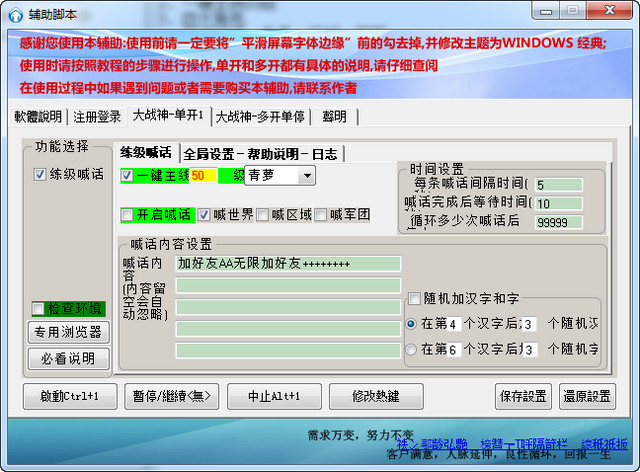Screen dimensions: 640x472
Task: Stop script with 中止Alt+1 button
Action: coord(274,396)
